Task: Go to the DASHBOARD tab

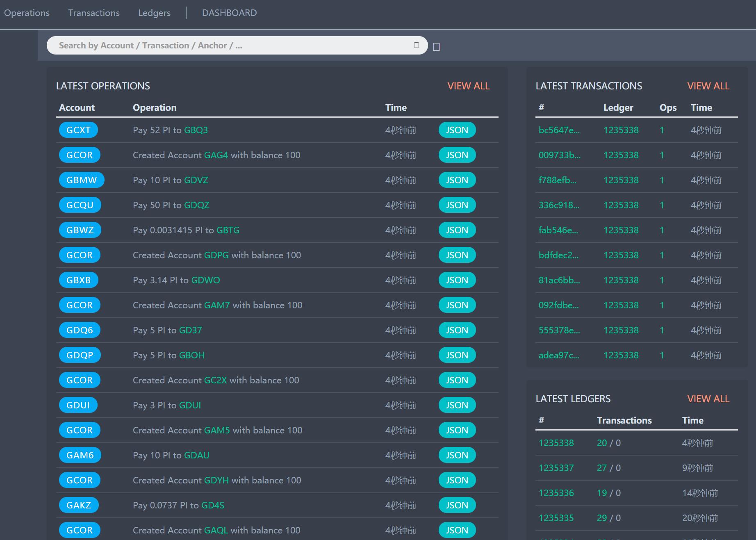Action: [x=230, y=13]
